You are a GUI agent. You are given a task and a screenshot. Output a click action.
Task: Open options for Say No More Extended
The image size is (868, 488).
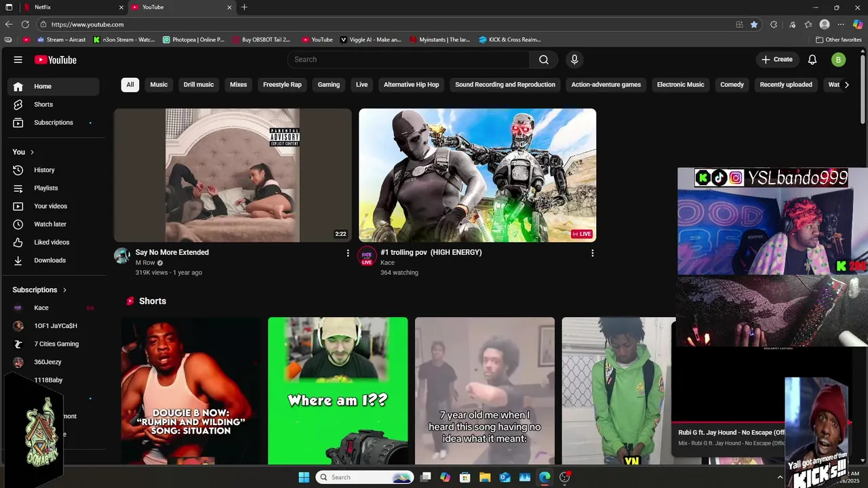point(348,253)
